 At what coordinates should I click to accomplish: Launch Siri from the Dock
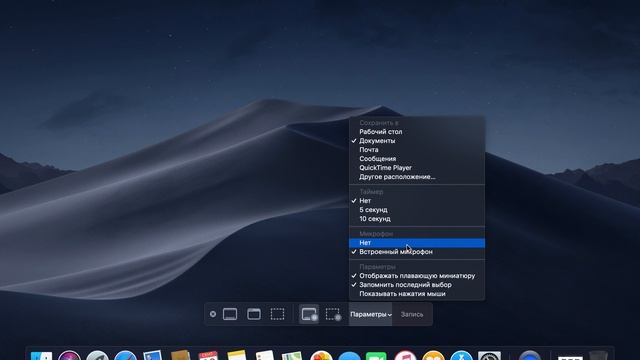pyautogui.click(x=69, y=356)
